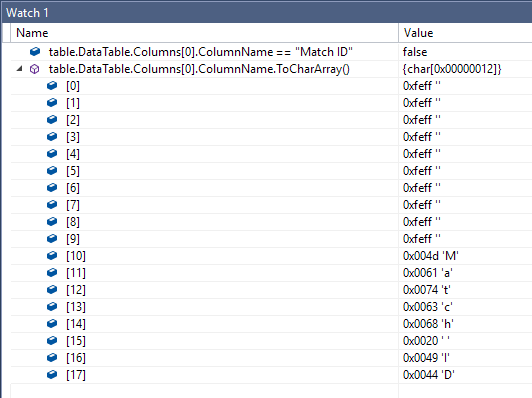Select the value 0x0063 'c'
The height and width of the screenshot is (398, 532).
(x=428, y=307)
